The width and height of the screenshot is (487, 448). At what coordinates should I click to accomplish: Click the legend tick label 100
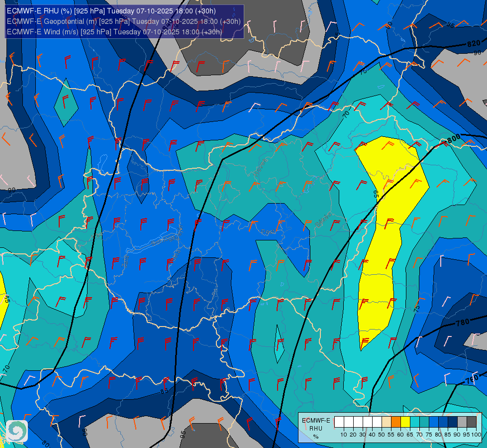(x=476, y=435)
